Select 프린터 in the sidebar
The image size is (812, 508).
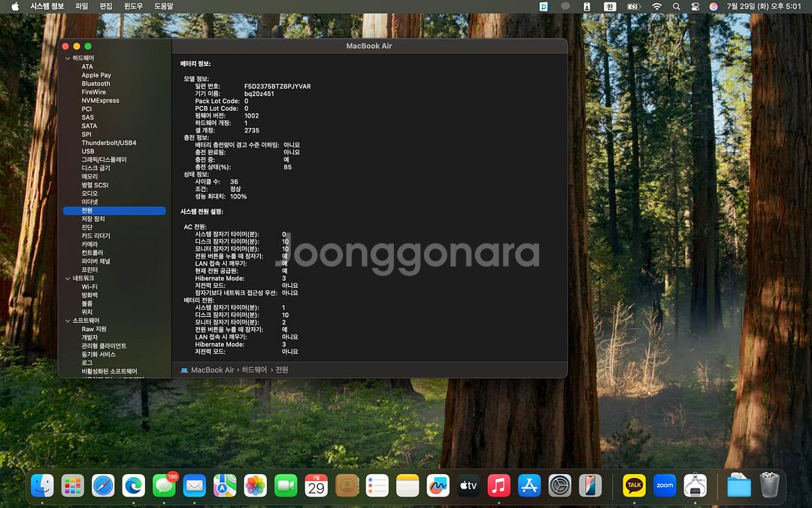point(89,270)
